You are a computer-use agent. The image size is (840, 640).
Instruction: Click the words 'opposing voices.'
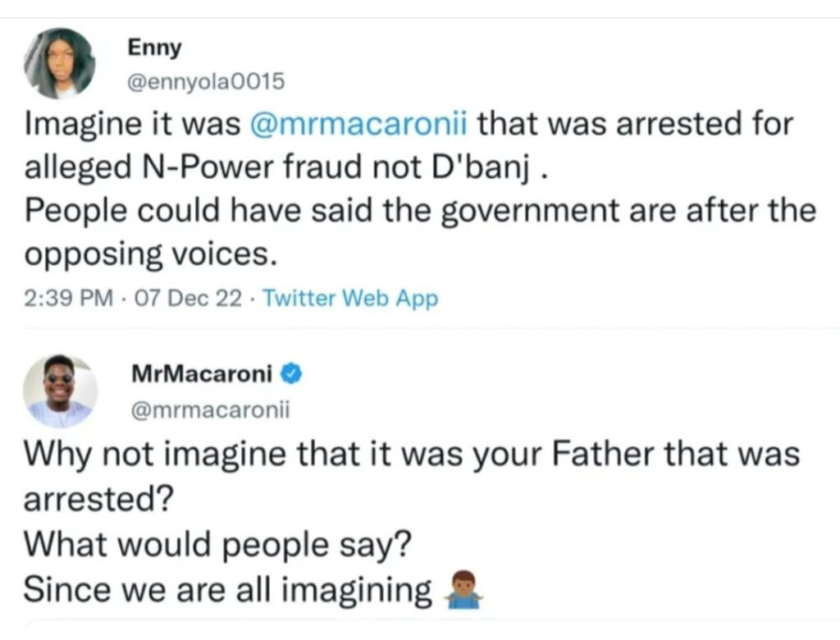tap(148, 254)
